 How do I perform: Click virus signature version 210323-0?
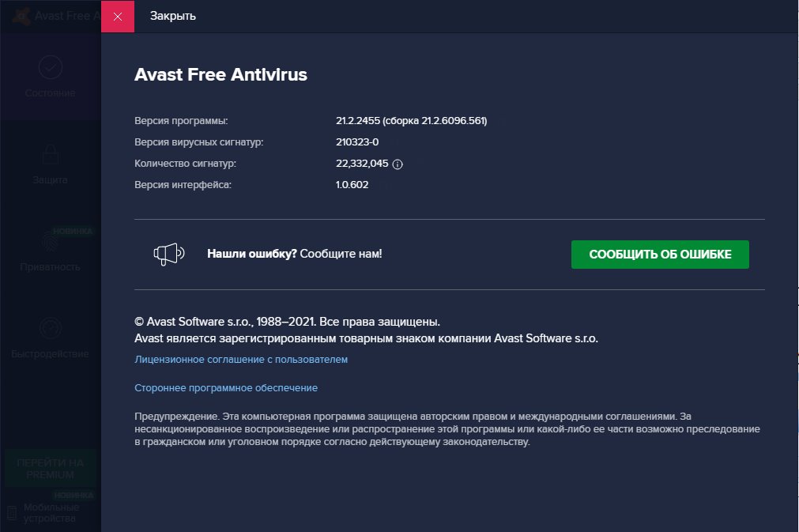pos(357,142)
